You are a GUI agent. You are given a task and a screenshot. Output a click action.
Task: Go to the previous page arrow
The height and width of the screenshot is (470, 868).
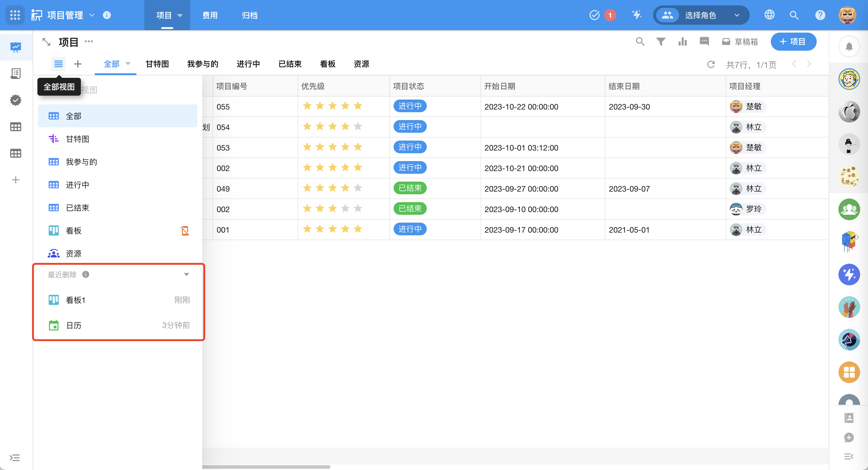click(794, 64)
